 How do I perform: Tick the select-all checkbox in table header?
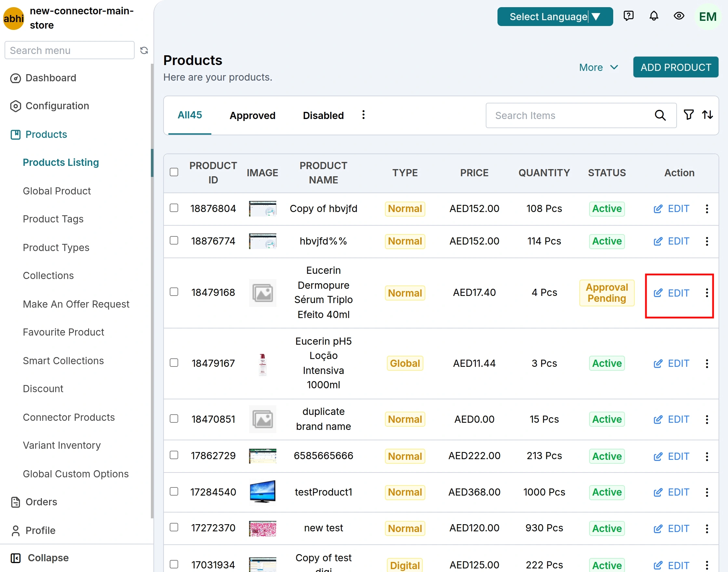(x=174, y=172)
